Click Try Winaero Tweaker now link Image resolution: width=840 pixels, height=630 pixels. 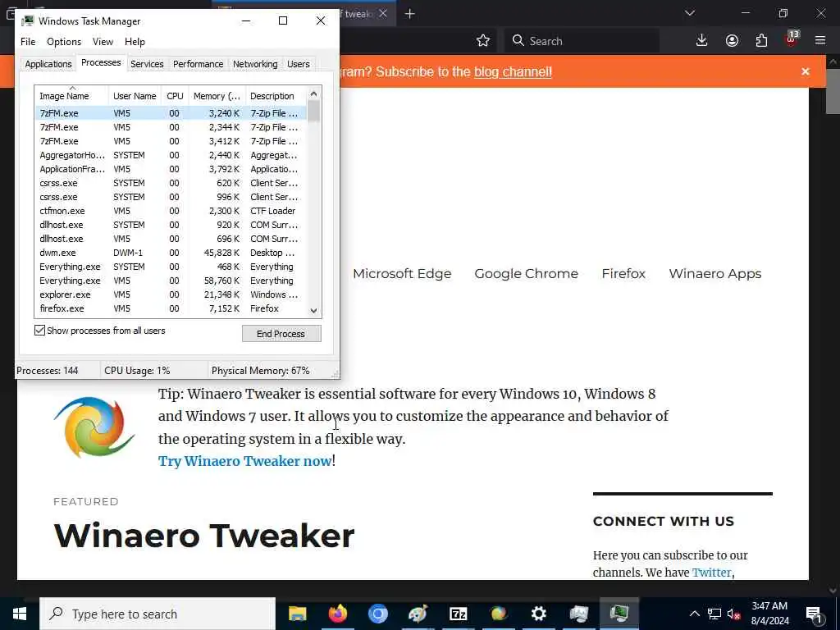coord(244,461)
